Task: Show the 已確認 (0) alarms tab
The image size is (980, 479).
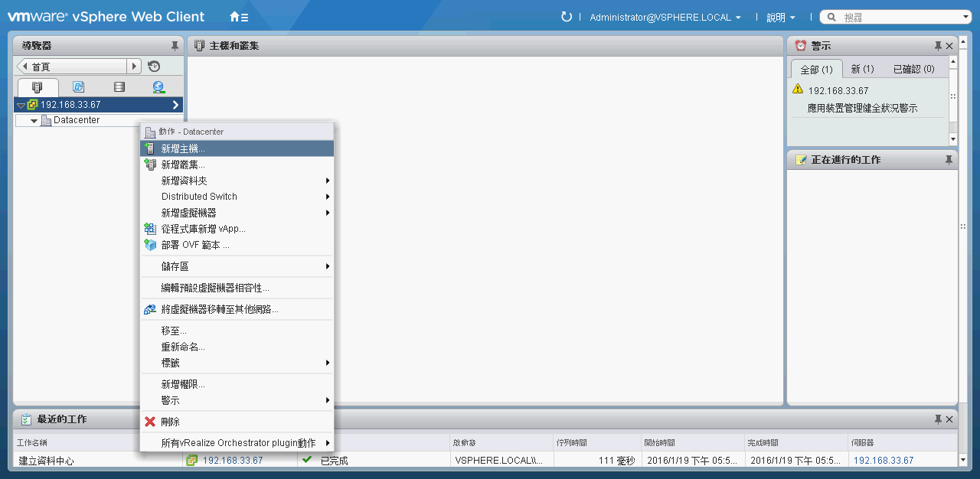Action: [914, 69]
